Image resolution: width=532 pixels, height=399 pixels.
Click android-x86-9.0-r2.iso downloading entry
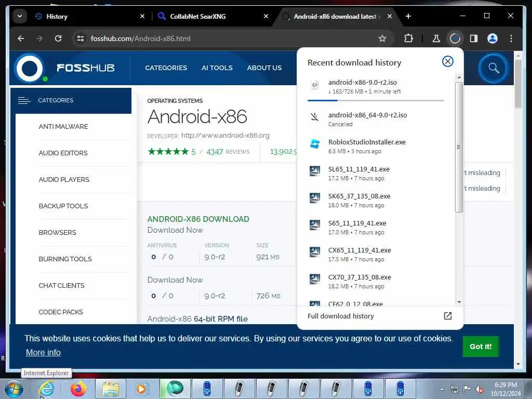point(376,87)
